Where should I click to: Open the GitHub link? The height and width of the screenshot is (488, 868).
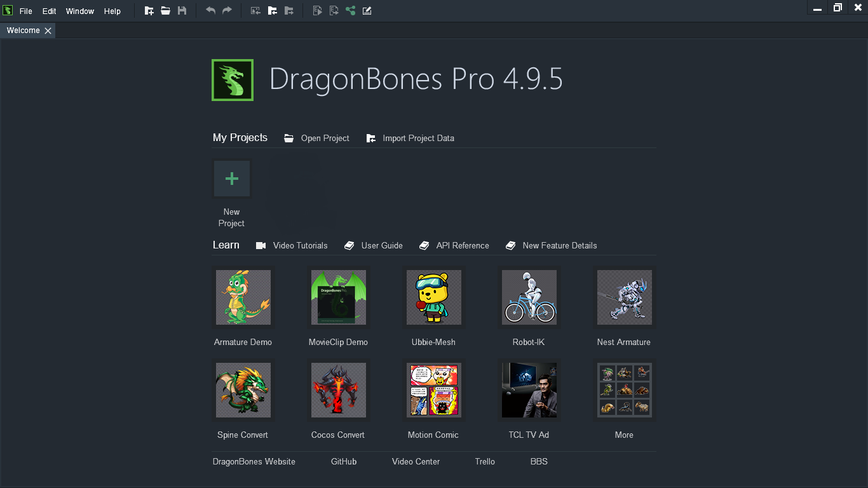344,461
